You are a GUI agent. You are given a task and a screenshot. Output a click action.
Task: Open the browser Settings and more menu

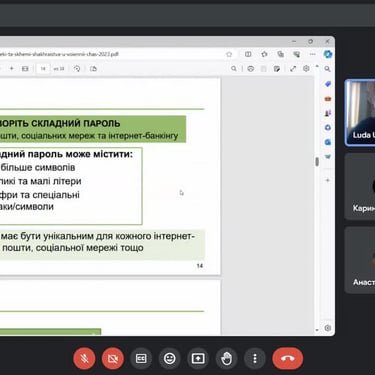(313, 54)
